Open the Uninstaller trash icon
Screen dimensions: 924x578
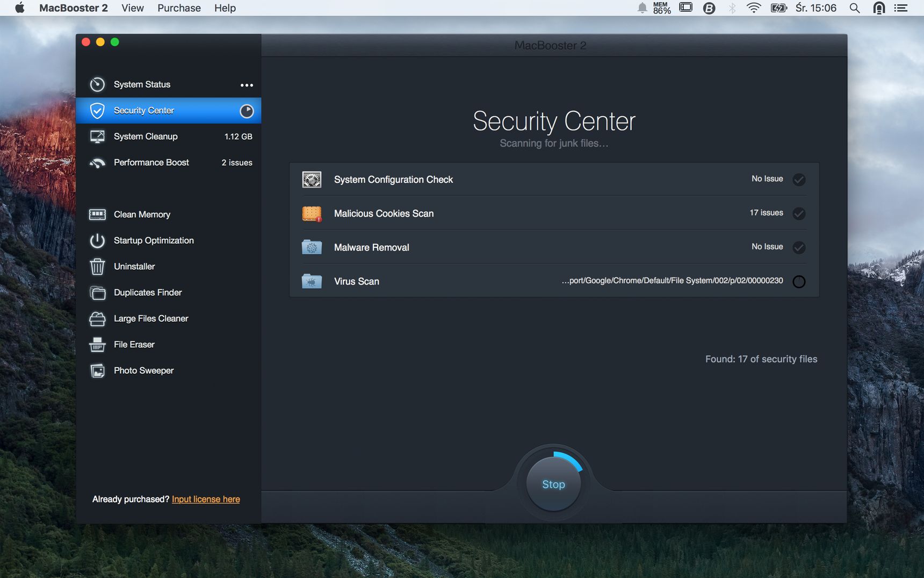tap(97, 267)
